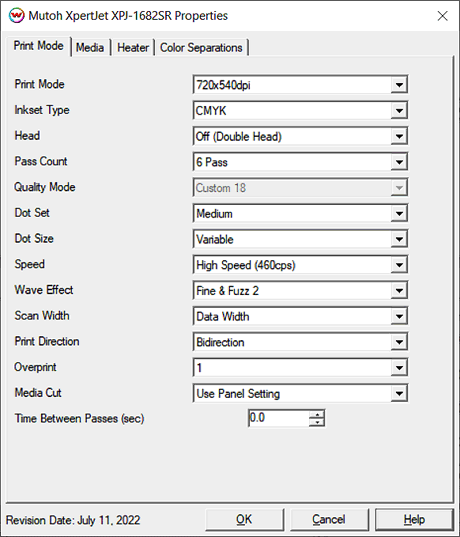The width and height of the screenshot is (460, 537).
Task: Switch to the Media tab
Action: [90, 47]
